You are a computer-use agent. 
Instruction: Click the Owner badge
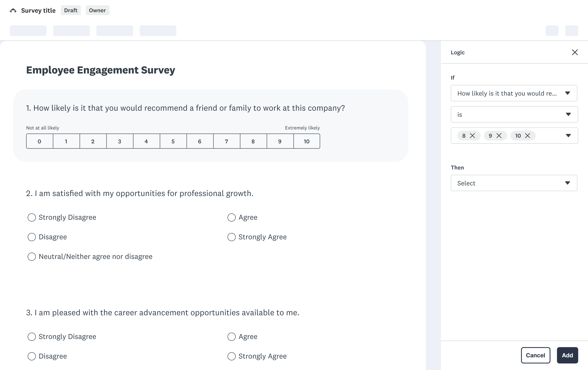pyautogui.click(x=97, y=10)
